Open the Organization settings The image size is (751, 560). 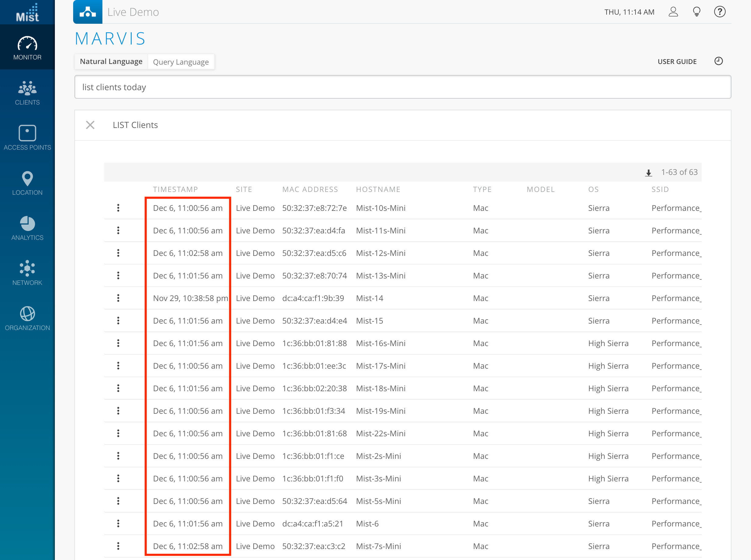tap(27, 319)
